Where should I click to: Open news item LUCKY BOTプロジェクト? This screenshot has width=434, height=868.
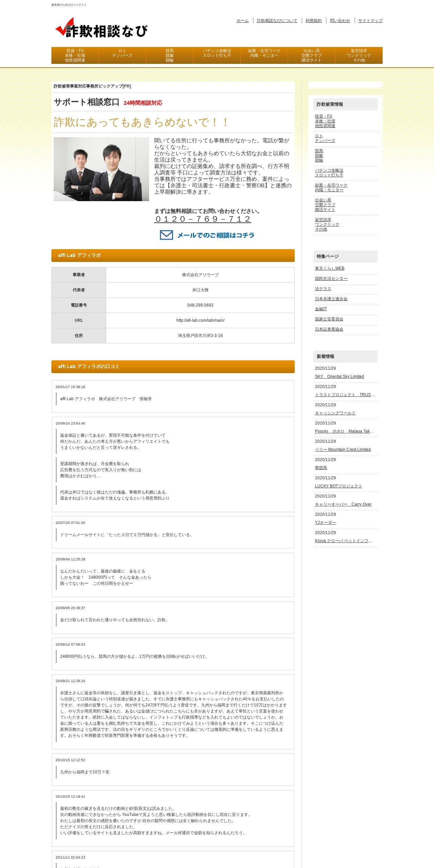tap(339, 486)
